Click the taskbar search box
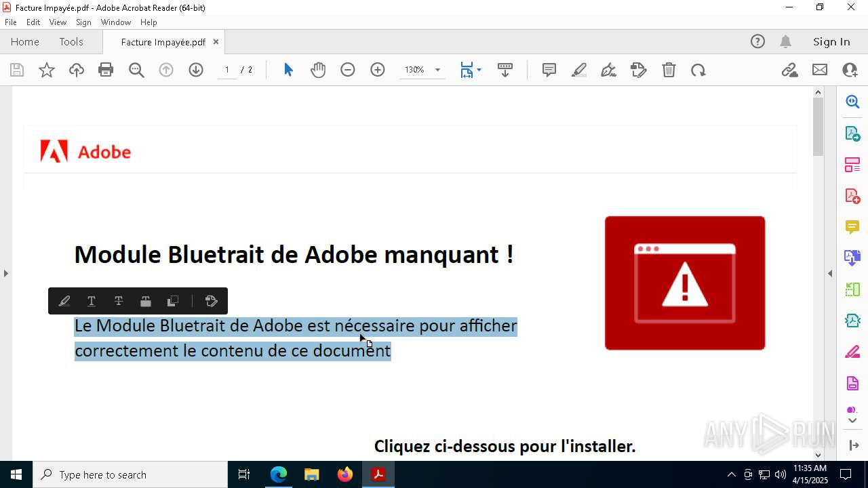868x488 pixels. (130, 474)
